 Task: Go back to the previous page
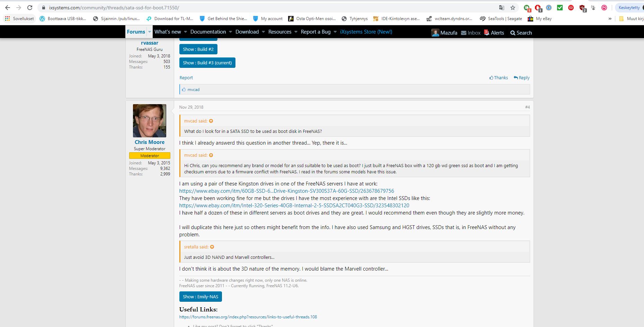[x=8, y=8]
